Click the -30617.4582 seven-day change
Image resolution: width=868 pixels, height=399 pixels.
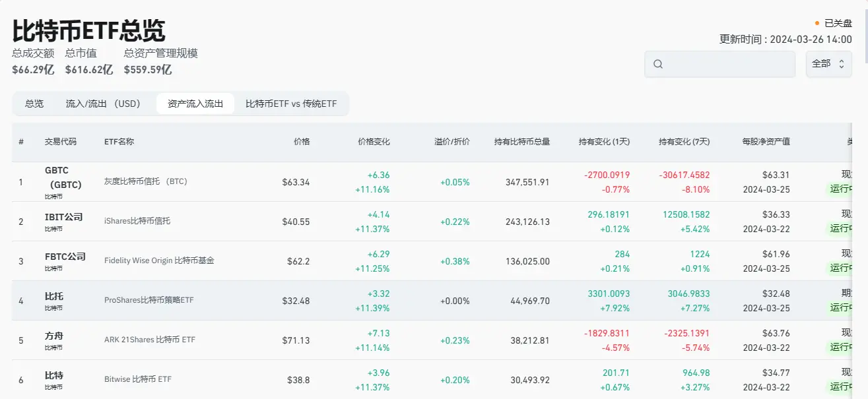pyautogui.click(x=684, y=175)
